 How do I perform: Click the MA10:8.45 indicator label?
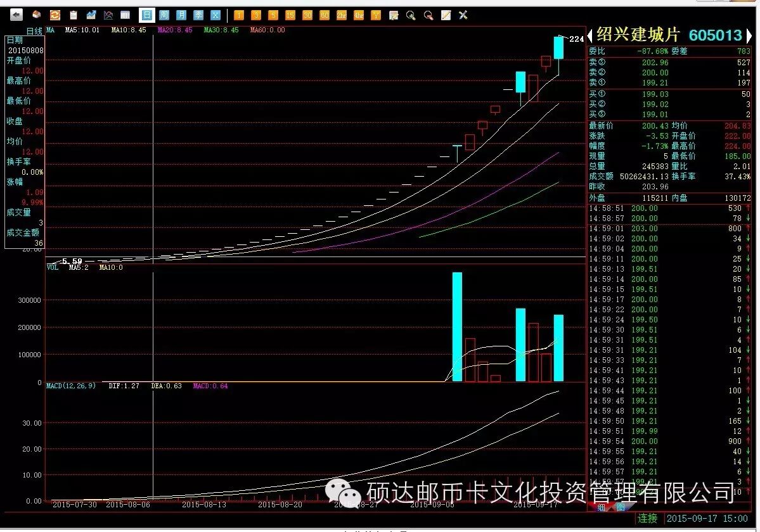point(129,30)
